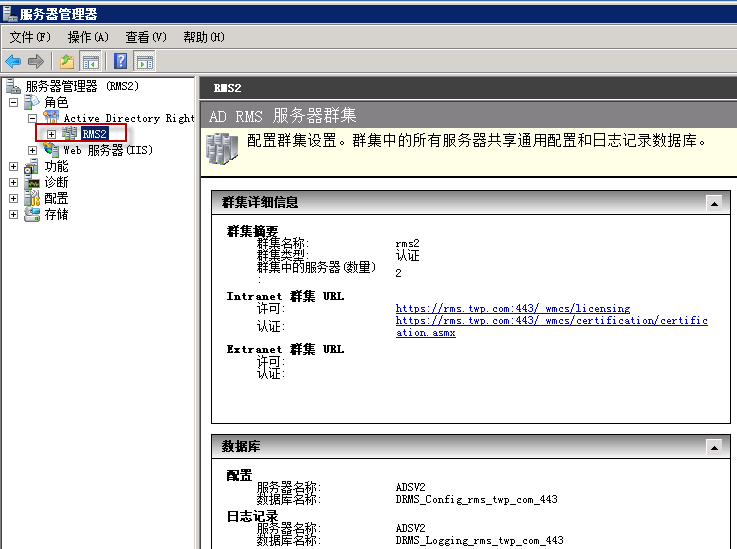
Task: Open the 帮助(H) menu
Action: (204, 37)
